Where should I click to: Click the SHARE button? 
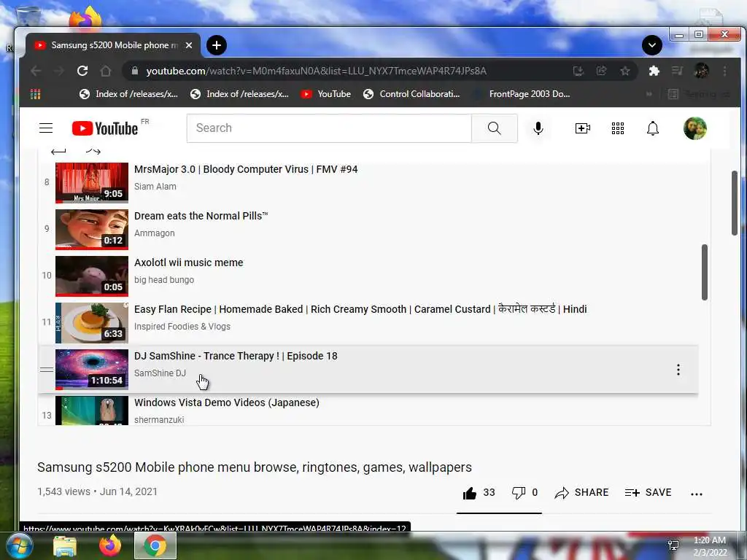[581, 493]
